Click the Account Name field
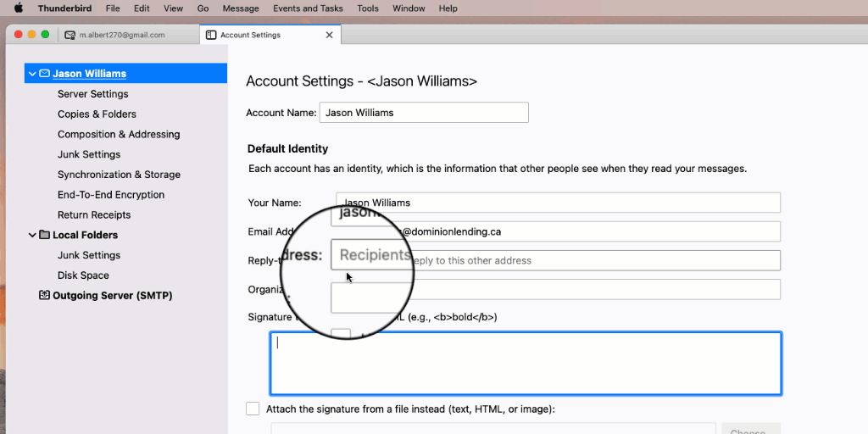868x434 pixels. [x=424, y=113]
